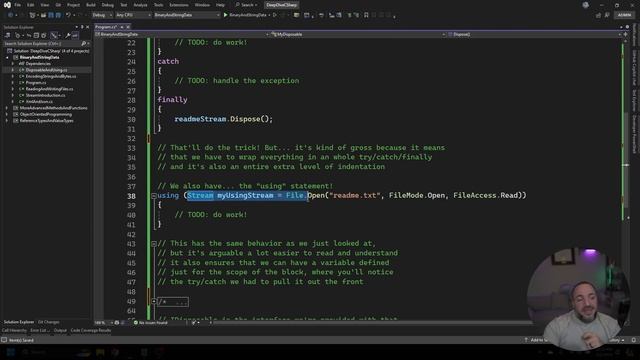This screenshot has width=640, height=360.
Task: Switch to Git Changes tab
Action: click(x=49, y=322)
